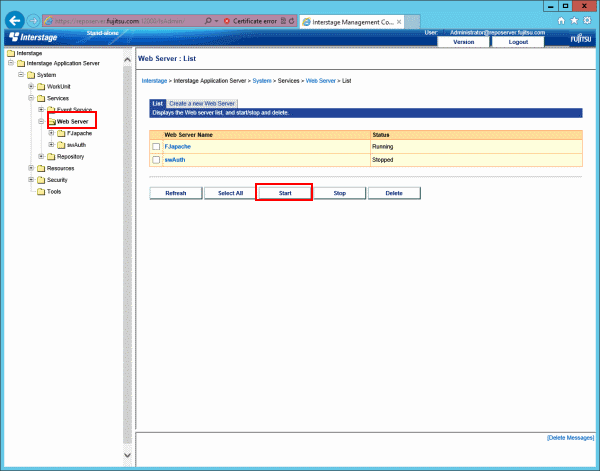Select Web Server in the navigation tree

[72, 122]
